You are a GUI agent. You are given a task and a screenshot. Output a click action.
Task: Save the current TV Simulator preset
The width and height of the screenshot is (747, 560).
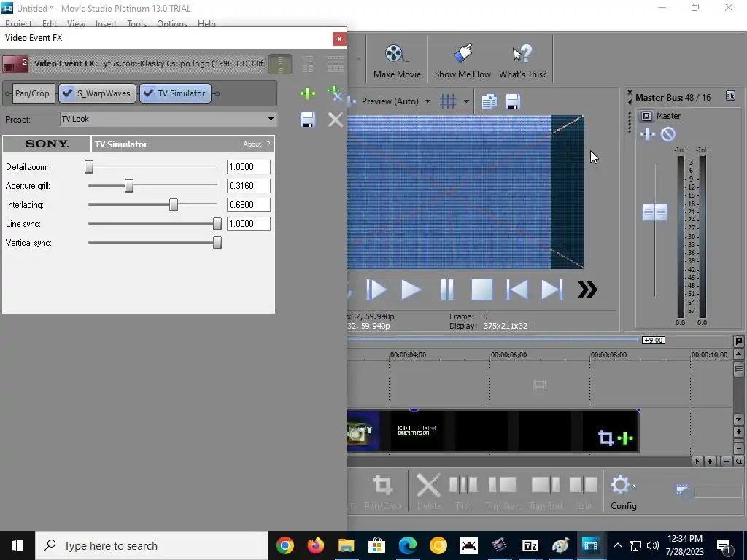[x=308, y=120]
